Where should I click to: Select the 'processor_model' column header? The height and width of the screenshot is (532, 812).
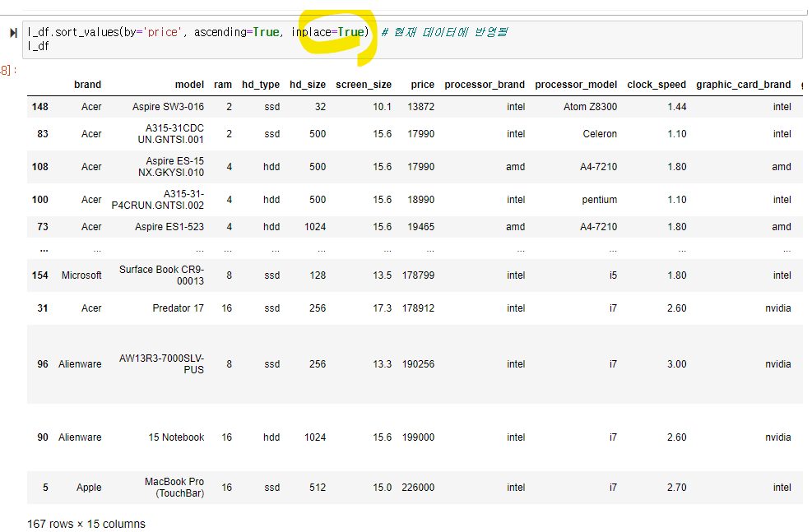point(576,85)
